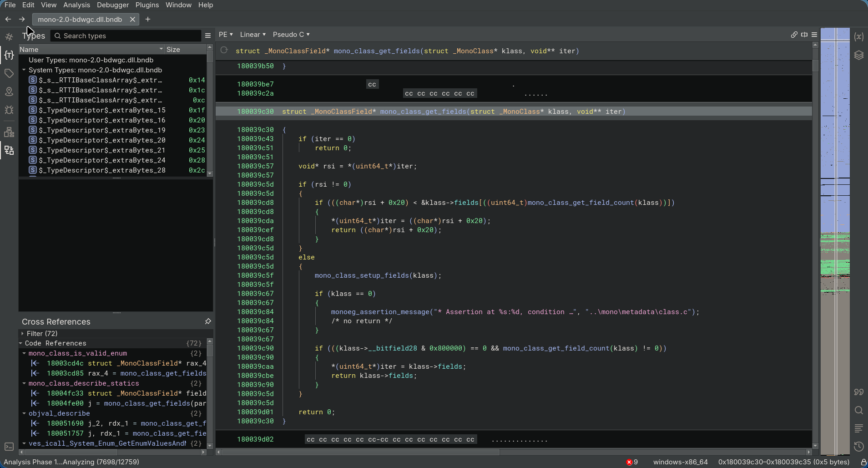868x468 pixels.
Task: Open the text lines icon on right sidebar
Action: pos(859,428)
